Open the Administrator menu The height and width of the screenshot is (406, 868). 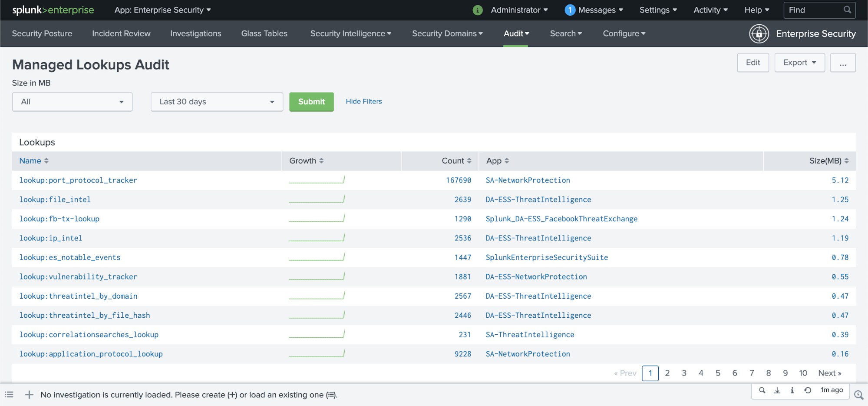tap(519, 10)
